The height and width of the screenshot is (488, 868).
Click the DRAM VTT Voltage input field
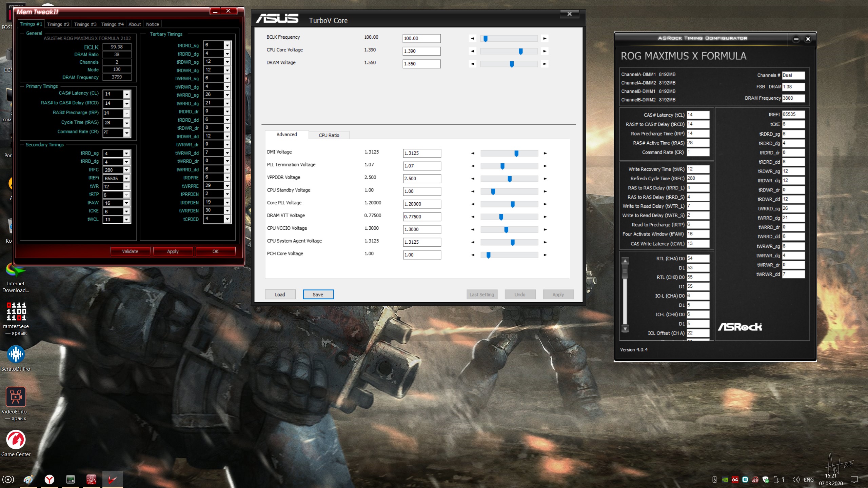pos(421,217)
